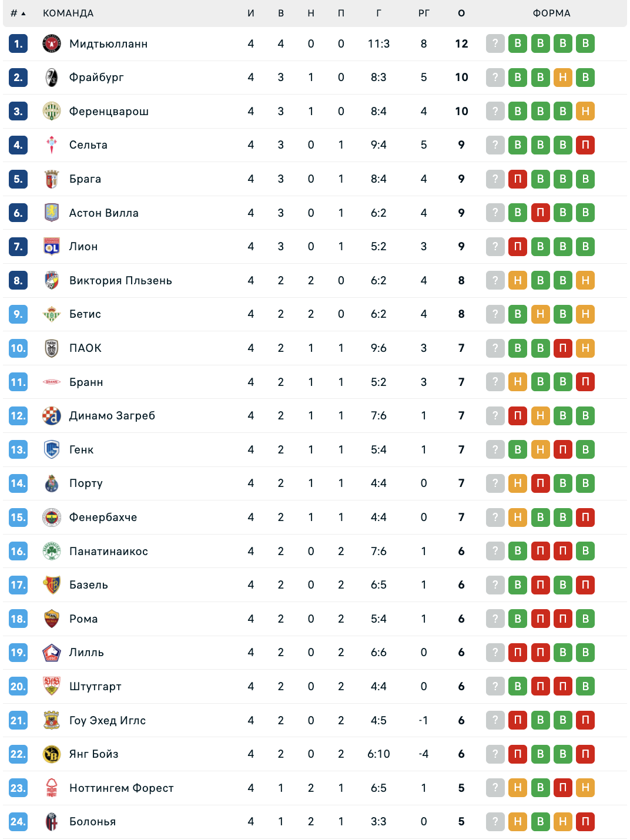Click the КОМАНДА column header
This screenshot has width=630, height=840.
[68, 13]
